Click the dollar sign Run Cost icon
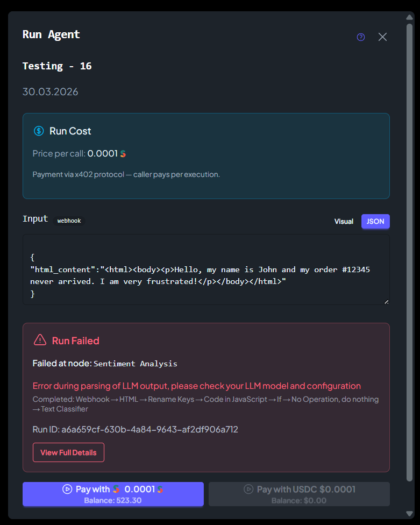Viewport: 420px width, 525px height. pyautogui.click(x=39, y=131)
